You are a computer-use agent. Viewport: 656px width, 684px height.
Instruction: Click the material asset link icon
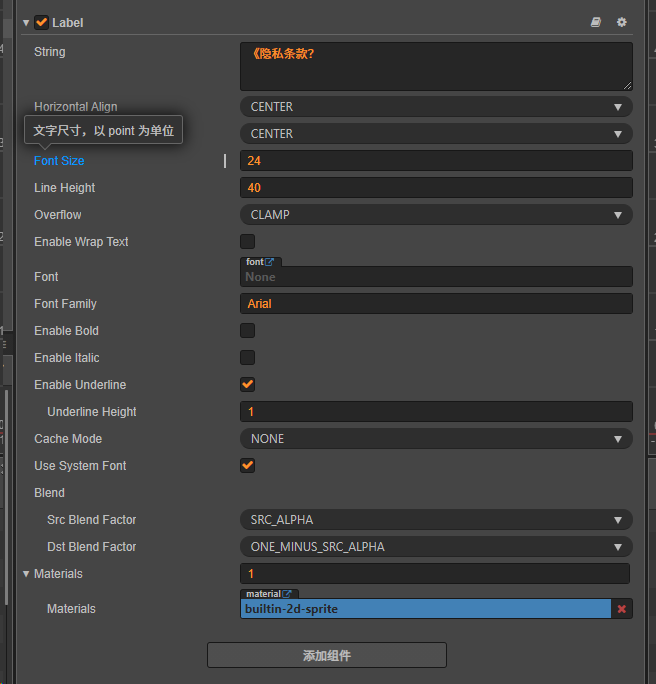click(287, 594)
